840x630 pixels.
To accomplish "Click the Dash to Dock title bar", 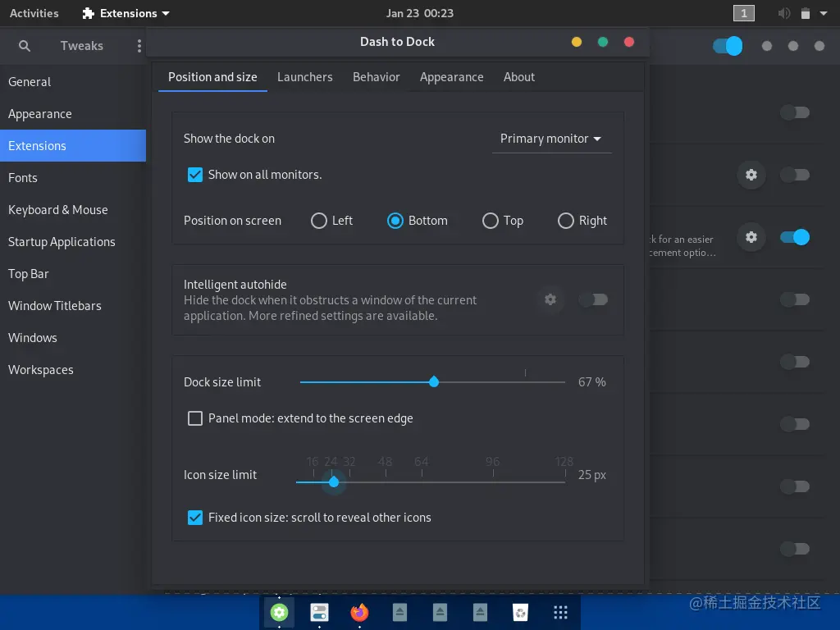I will tap(398, 42).
